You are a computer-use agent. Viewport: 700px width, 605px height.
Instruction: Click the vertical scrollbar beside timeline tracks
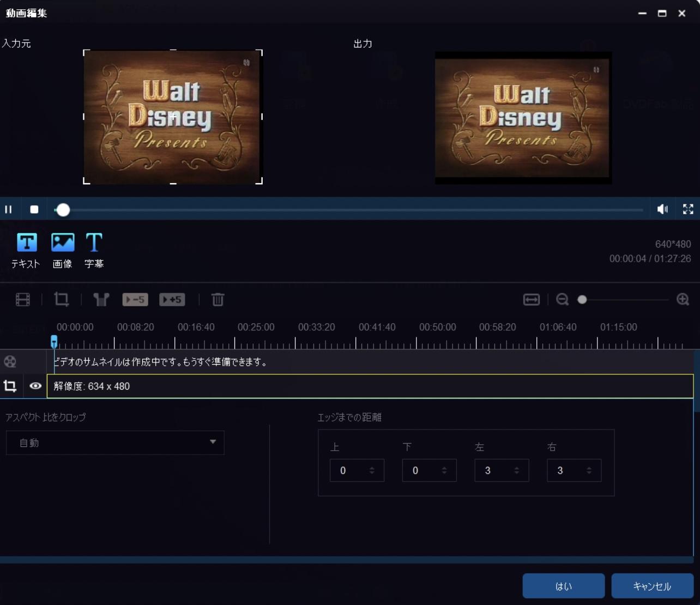click(x=697, y=382)
